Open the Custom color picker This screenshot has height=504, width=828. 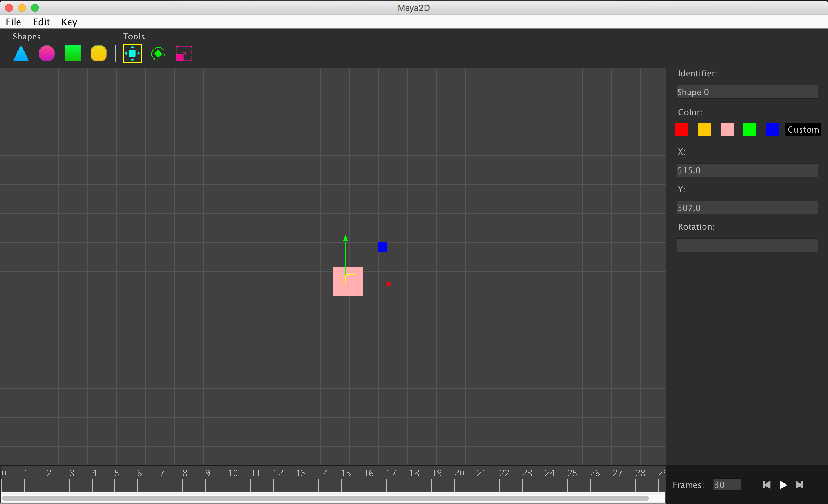tap(803, 129)
